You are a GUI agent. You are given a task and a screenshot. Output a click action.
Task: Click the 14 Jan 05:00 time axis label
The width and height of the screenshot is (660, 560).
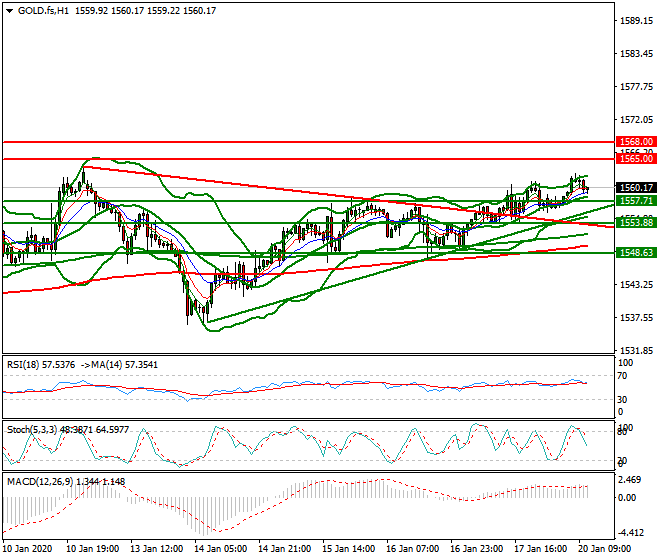click(x=221, y=549)
